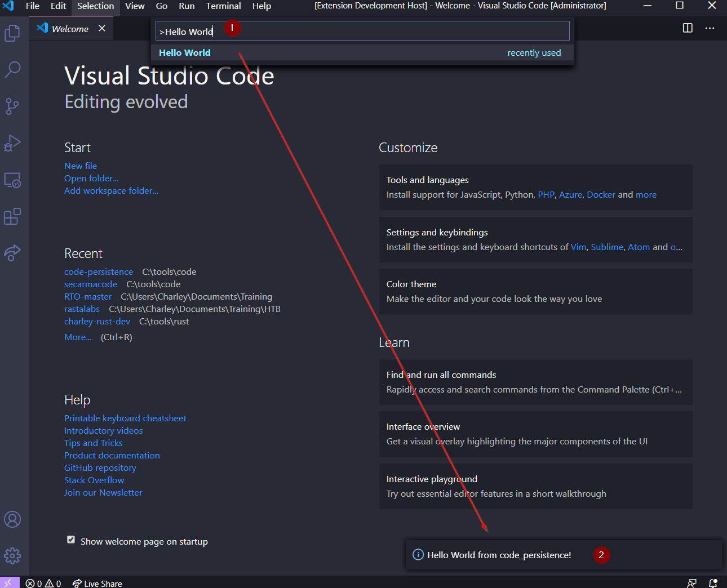Click the command palette input field
This screenshot has height=588, width=727.
click(362, 31)
